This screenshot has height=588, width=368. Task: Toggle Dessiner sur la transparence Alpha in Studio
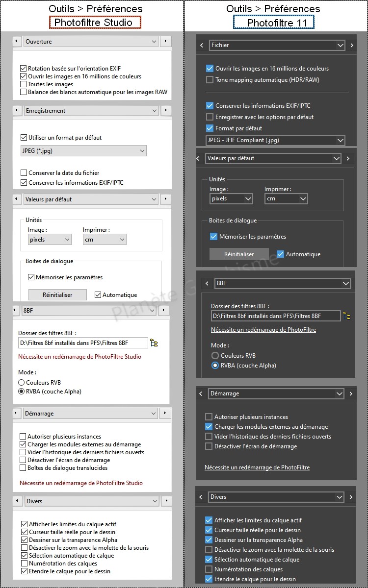click(24, 540)
